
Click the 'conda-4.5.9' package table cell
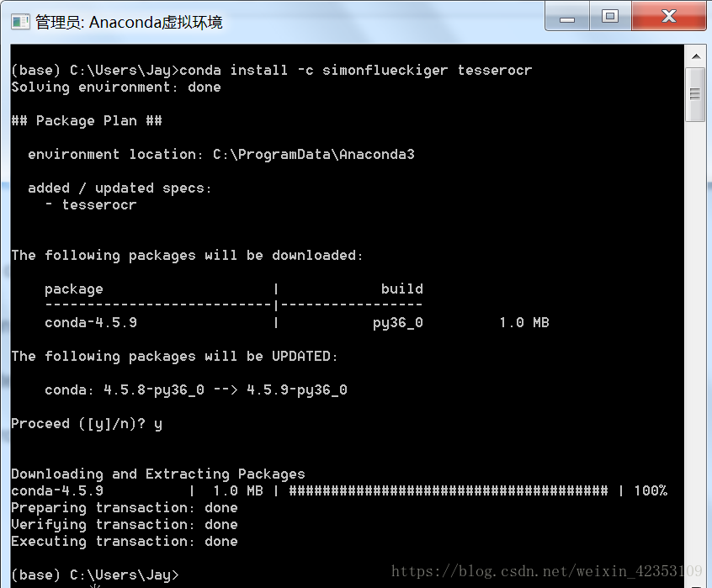click(x=91, y=322)
